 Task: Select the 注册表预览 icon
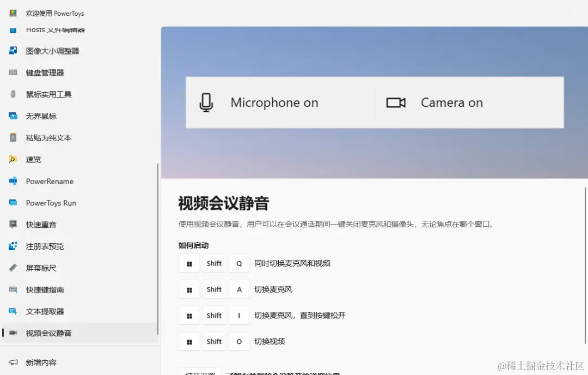pyautogui.click(x=12, y=246)
